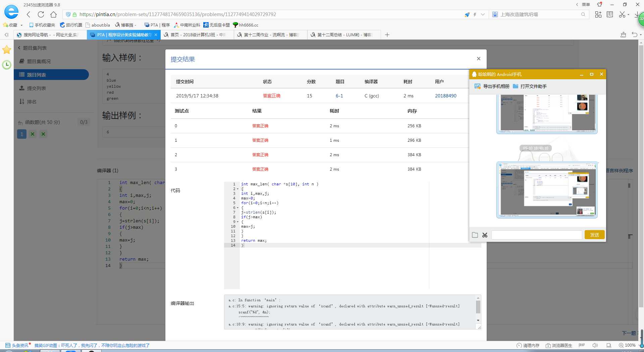The image size is (644, 352).
Task: Open the browser skin shirt icon
Action: pyautogui.click(x=600, y=4)
